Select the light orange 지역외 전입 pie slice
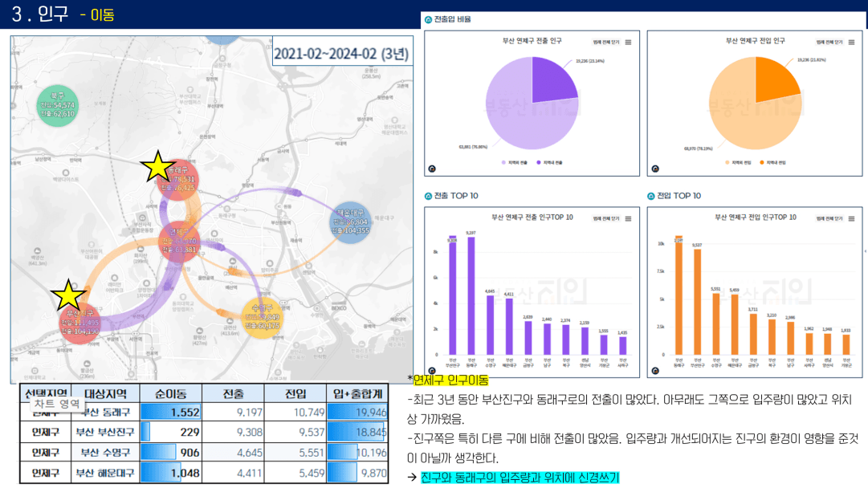 pos(739,113)
